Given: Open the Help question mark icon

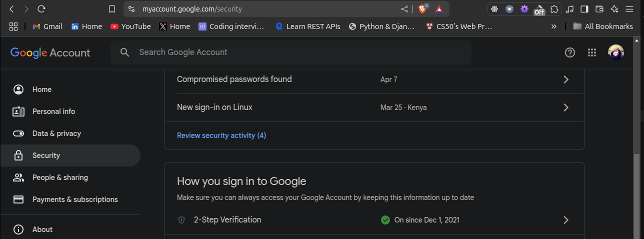Looking at the screenshot, I should pos(570,52).
